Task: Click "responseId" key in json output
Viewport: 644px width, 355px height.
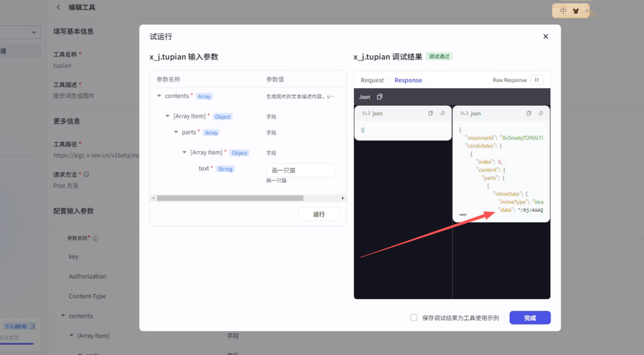Action: point(480,138)
